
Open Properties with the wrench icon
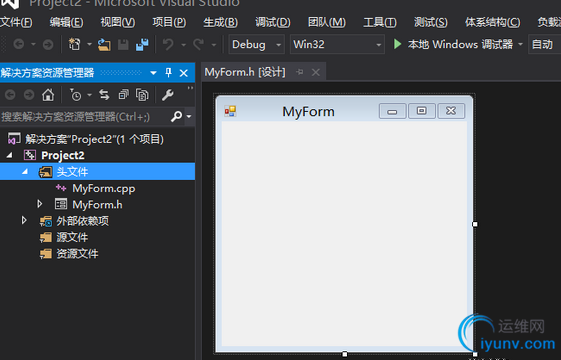coord(167,95)
